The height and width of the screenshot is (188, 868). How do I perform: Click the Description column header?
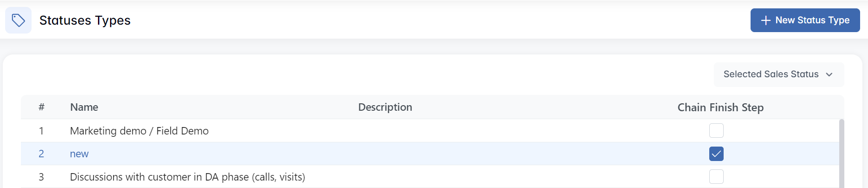coord(385,107)
